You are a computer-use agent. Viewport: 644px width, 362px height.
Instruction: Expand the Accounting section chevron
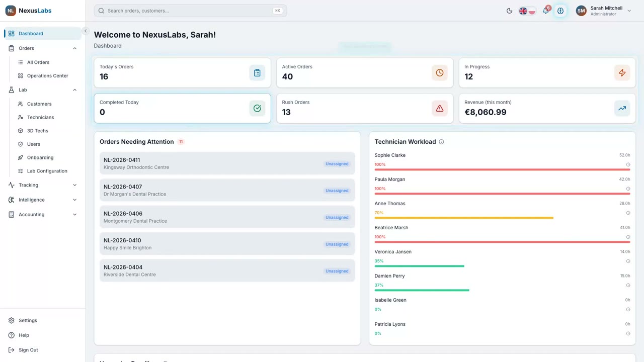(74, 215)
